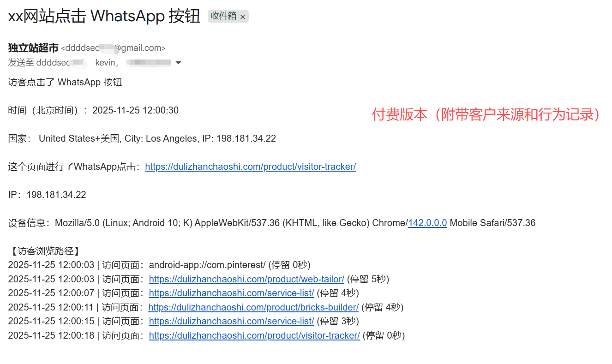The height and width of the screenshot is (364, 612).
Task: Click recipient name kevin in the 发送至 line
Action: 107,62
